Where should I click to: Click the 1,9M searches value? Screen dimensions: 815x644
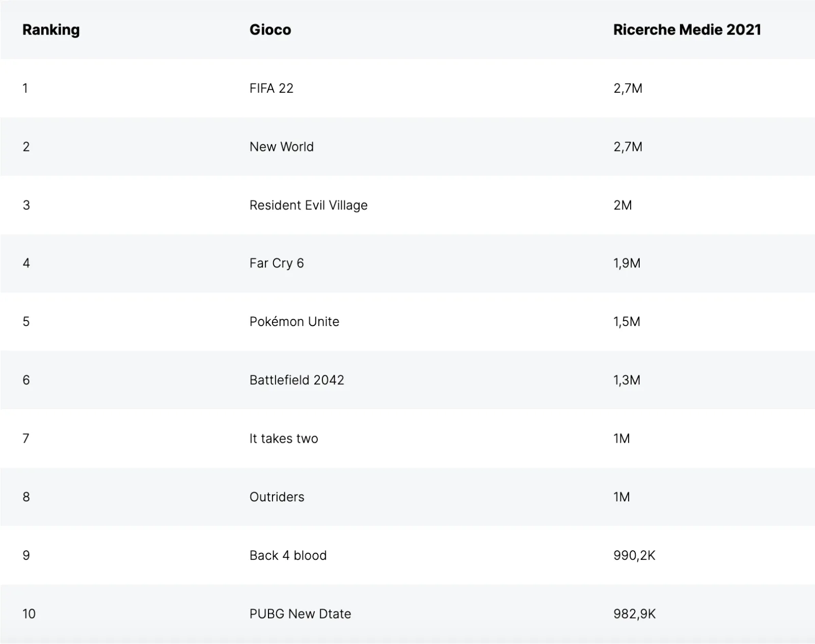pyautogui.click(x=627, y=263)
